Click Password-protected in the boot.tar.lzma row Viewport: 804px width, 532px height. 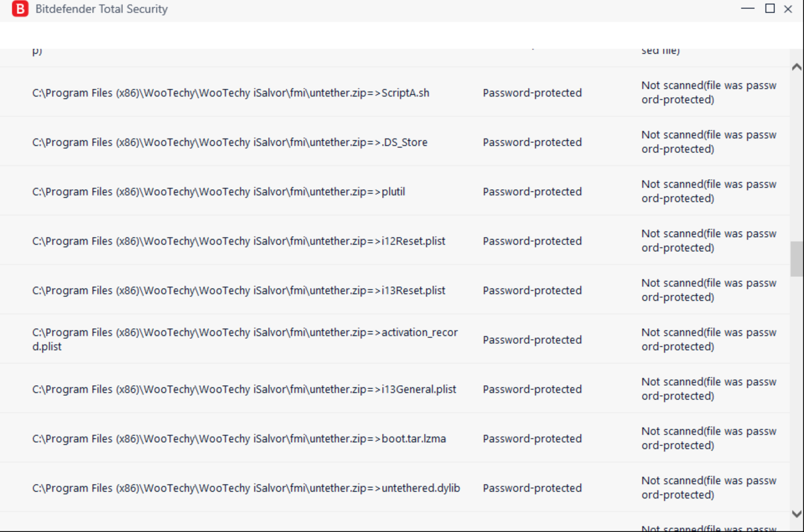[x=532, y=439]
